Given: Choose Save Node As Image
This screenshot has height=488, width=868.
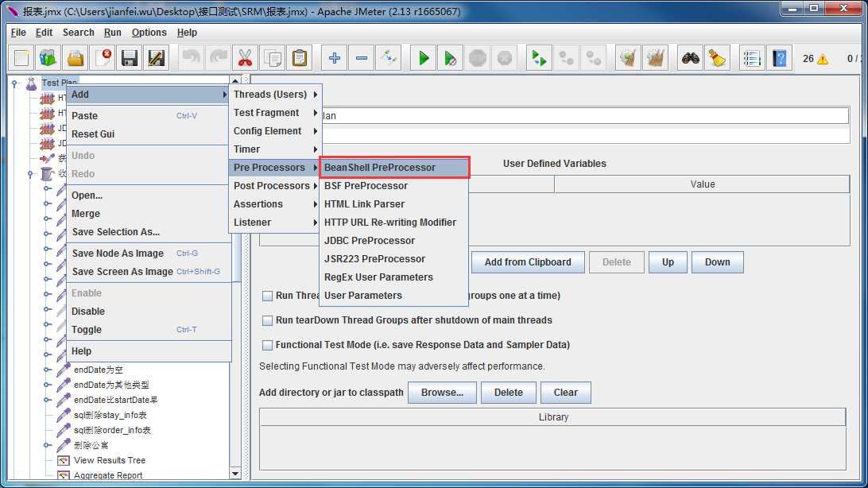Looking at the screenshot, I should pyautogui.click(x=149, y=254).
